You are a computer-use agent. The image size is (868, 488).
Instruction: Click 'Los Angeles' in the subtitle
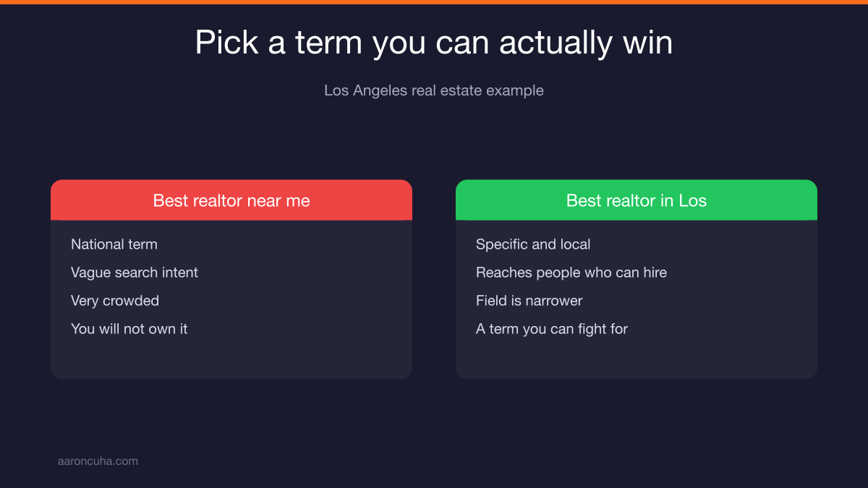pyautogui.click(x=366, y=90)
